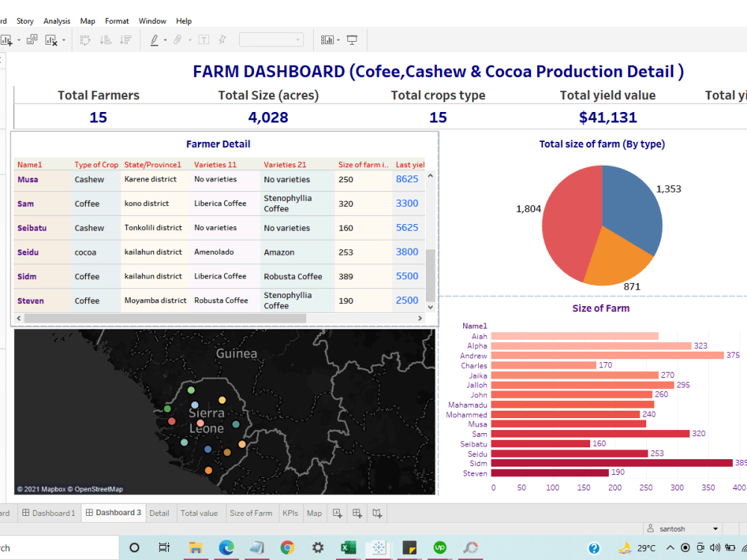Launch Excel from the Windows taskbar
Screen dimensions: 747x560
pyautogui.click(x=348, y=547)
